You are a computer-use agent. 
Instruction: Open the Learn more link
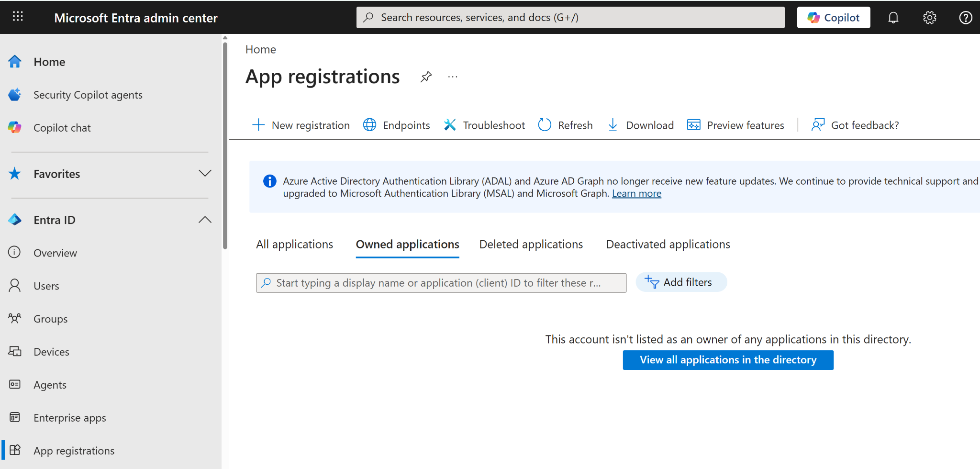point(636,193)
